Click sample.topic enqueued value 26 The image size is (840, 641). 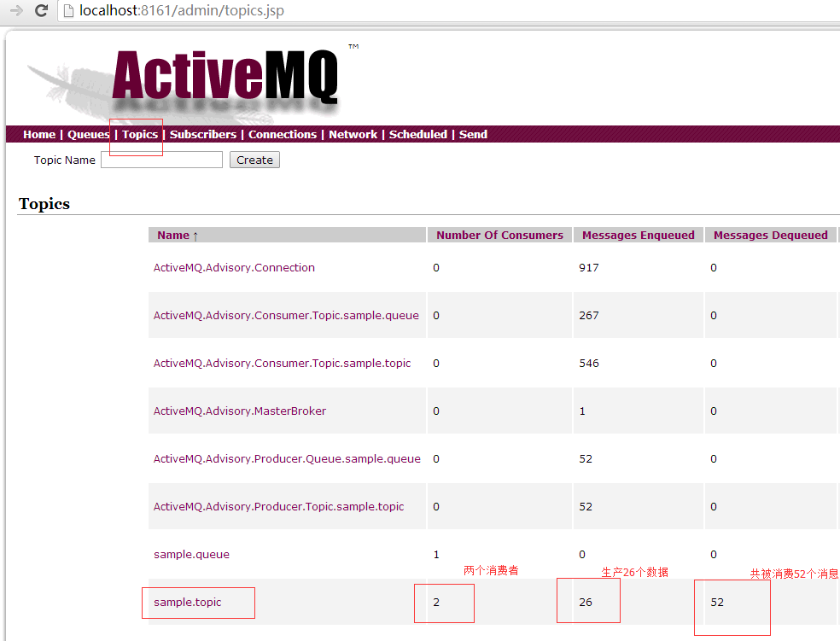point(586,603)
